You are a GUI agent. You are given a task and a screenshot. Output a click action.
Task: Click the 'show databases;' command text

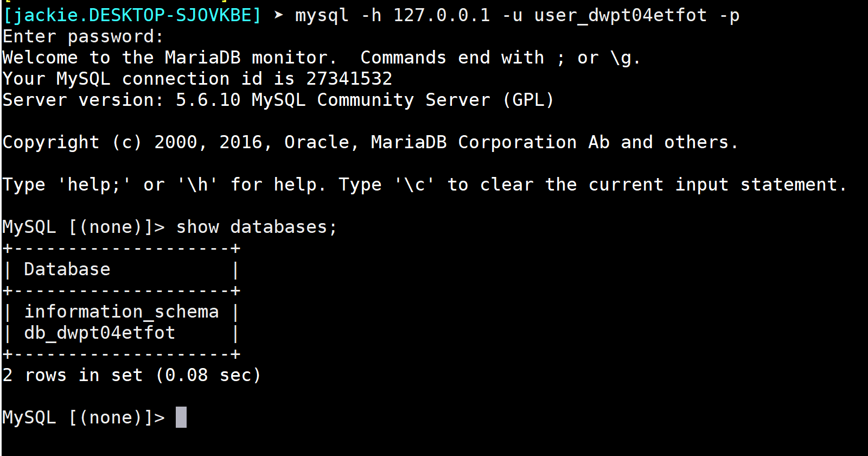(x=257, y=227)
